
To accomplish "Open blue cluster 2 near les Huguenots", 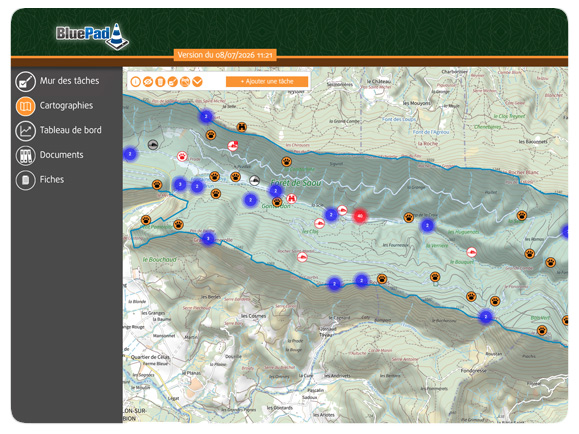I will tap(428, 225).
